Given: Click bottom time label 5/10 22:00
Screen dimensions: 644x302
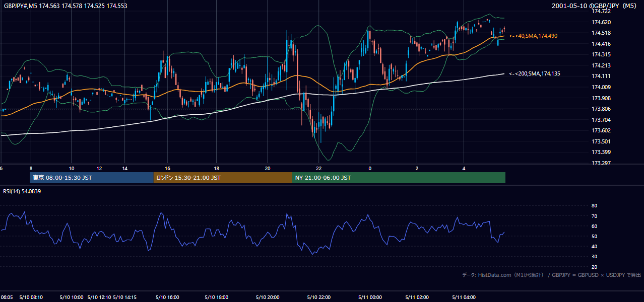Looking at the screenshot, I should click(x=318, y=297).
